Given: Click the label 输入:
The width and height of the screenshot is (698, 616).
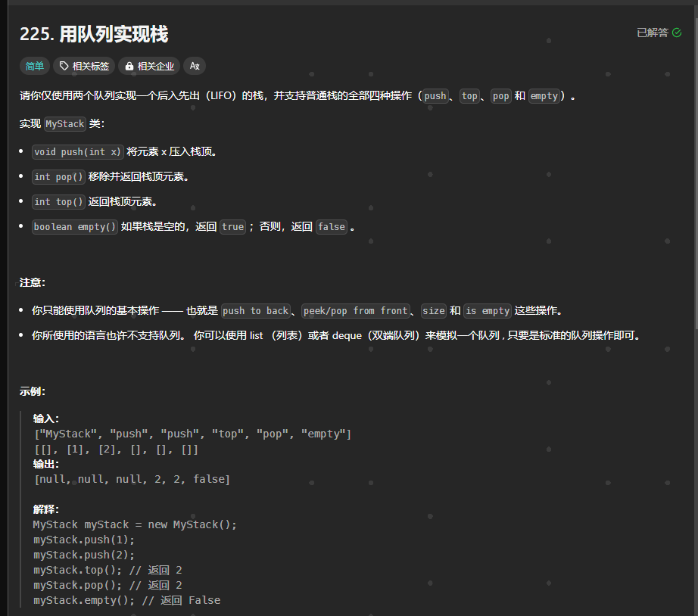Looking at the screenshot, I should [46, 418].
